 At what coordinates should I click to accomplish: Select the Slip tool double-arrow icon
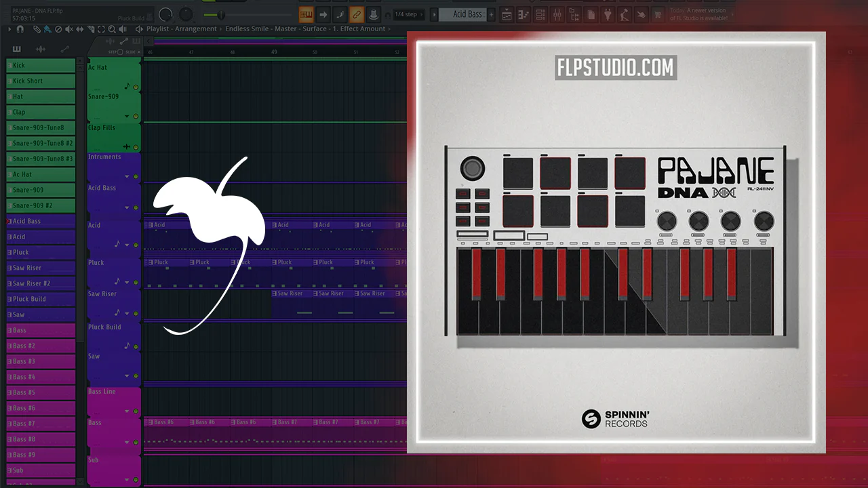click(80, 29)
